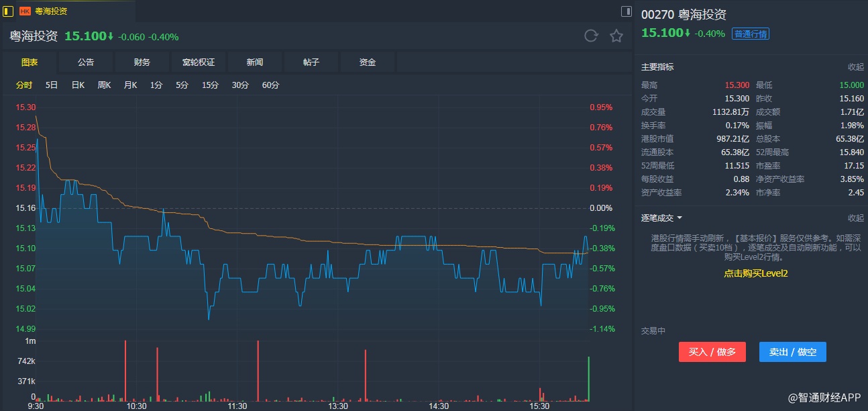The image size is (868, 411).
Task: Toggle the left sidebar panel icon
Action: pyautogui.click(x=8, y=11)
